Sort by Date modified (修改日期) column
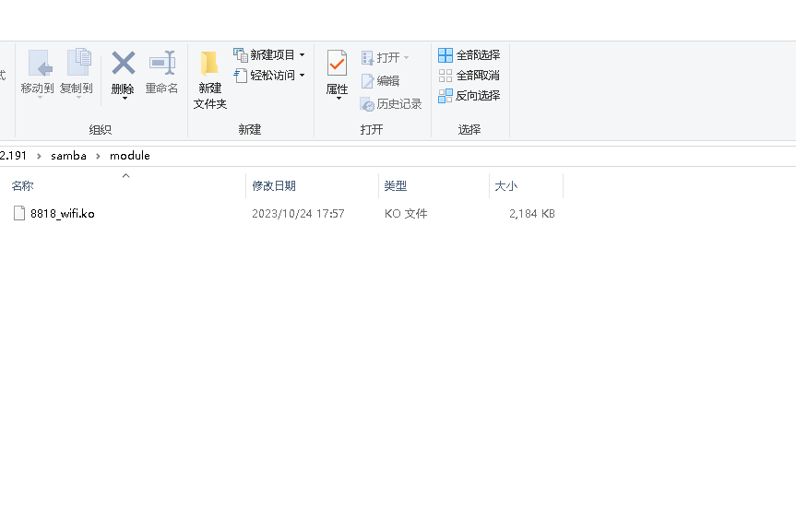Viewport: 796px width, 532px height. click(x=274, y=186)
